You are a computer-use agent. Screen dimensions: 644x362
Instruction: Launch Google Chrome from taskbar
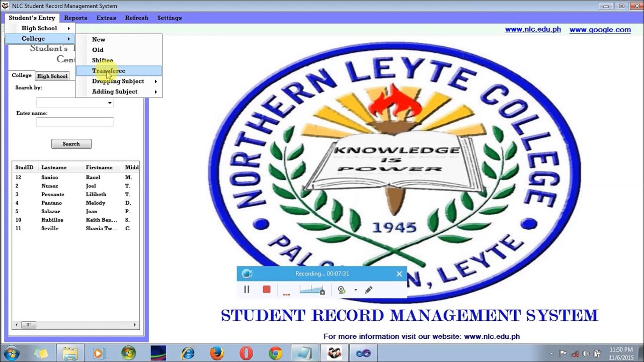275,353
